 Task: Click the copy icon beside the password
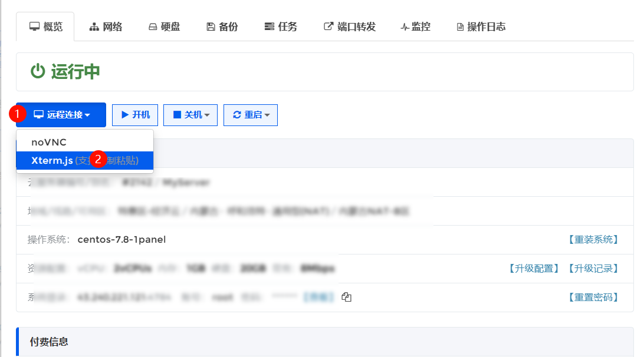[347, 297]
